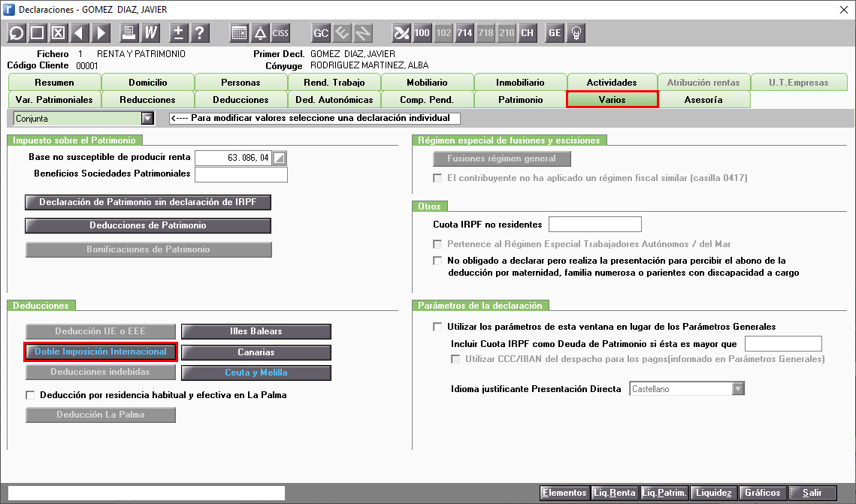
Task: Click the circular refresh arrow toolbar icon
Action: [x=17, y=33]
